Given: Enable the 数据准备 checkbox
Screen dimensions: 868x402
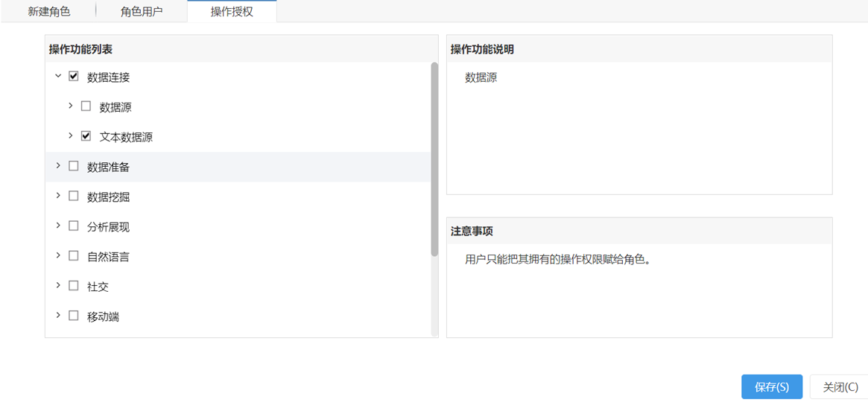Looking at the screenshot, I should click(73, 166).
